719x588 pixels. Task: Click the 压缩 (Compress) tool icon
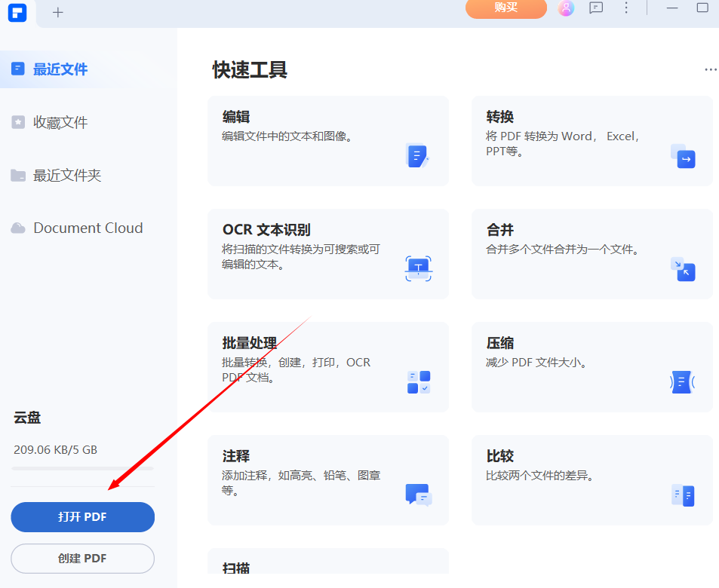pyautogui.click(x=682, y=382)
